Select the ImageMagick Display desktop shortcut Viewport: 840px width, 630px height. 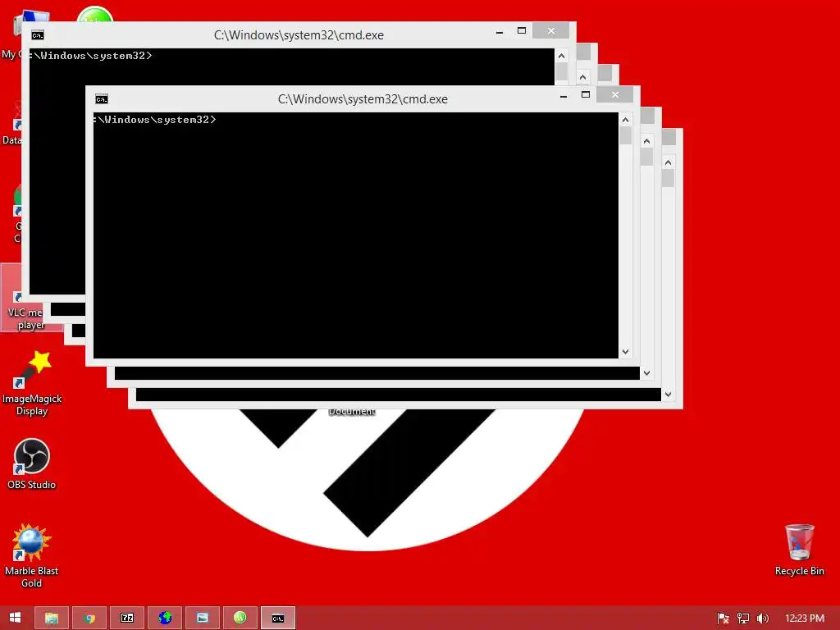(32, 382)
